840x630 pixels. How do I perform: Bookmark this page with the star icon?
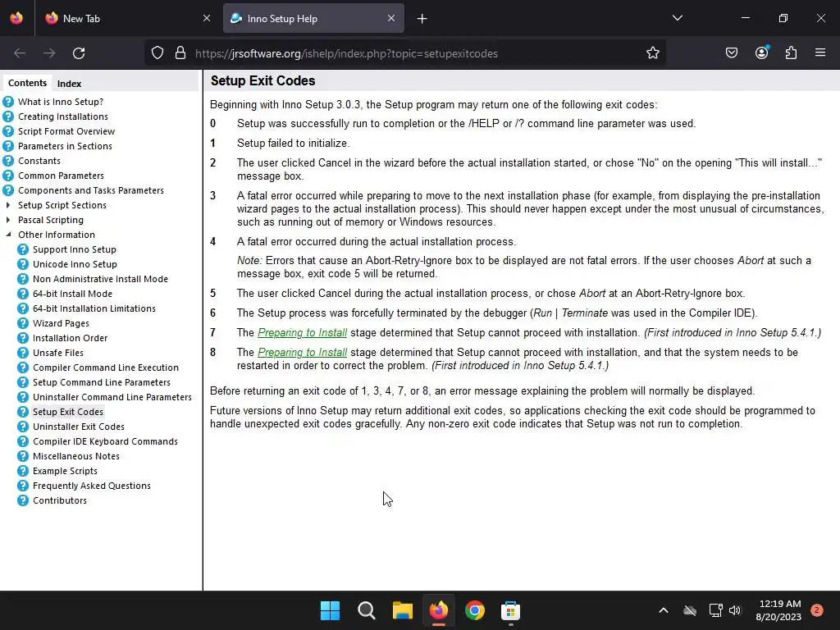click(x=652, y=53)
